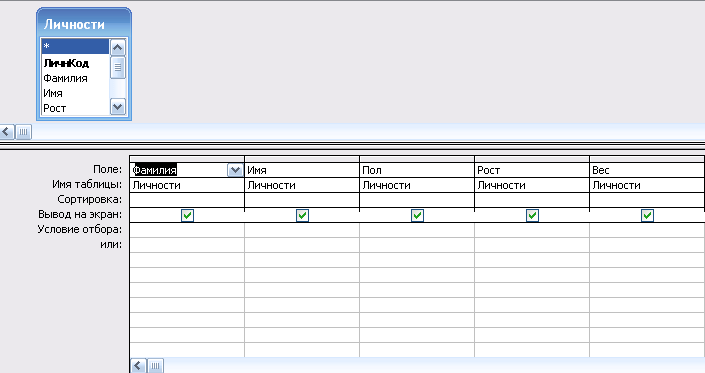Click table name cell under Рост
Viewport: 705px width, 373px height.
(x=532, y=185)
